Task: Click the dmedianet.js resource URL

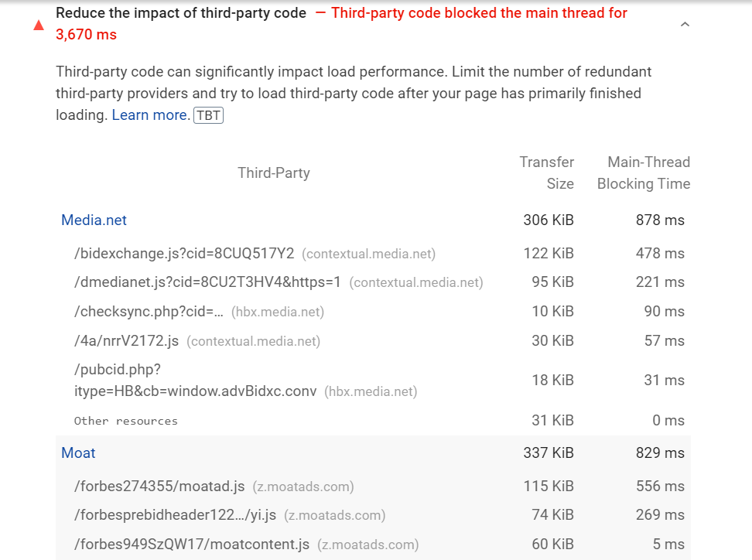Action: tap(207, 282)
